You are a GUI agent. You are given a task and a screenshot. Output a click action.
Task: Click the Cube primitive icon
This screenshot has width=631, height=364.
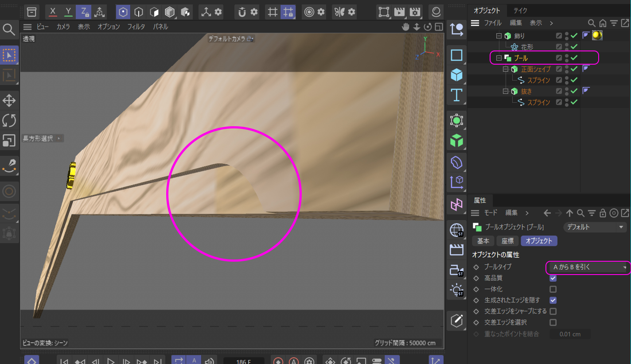[456, 75]
